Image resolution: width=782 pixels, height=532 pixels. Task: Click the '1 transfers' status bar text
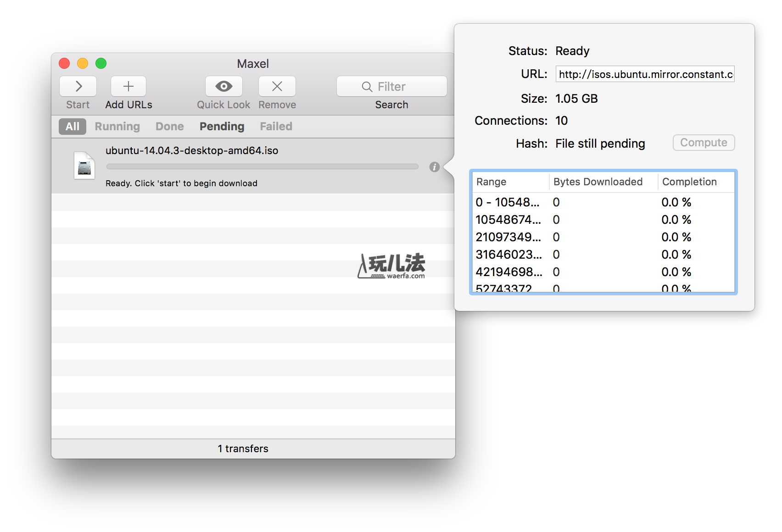click(243, 449)
